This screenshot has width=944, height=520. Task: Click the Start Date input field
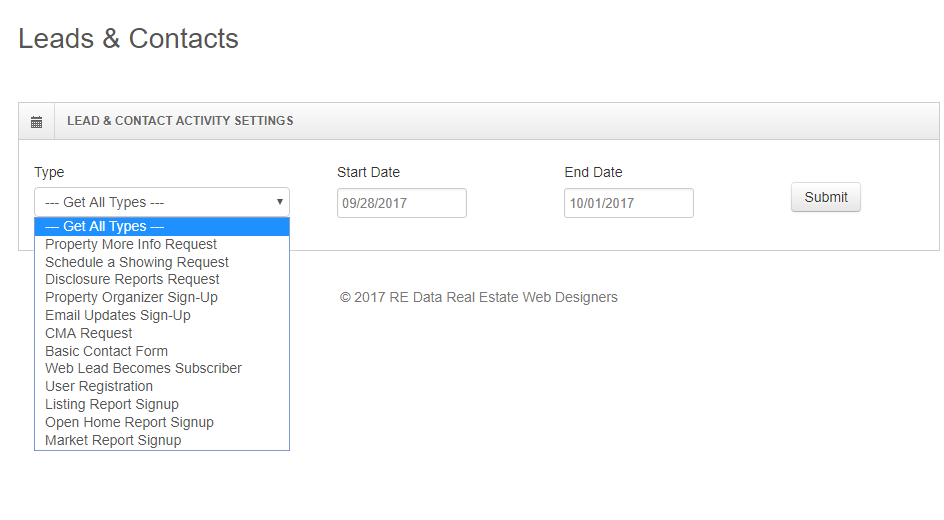[x=402, y=203]
